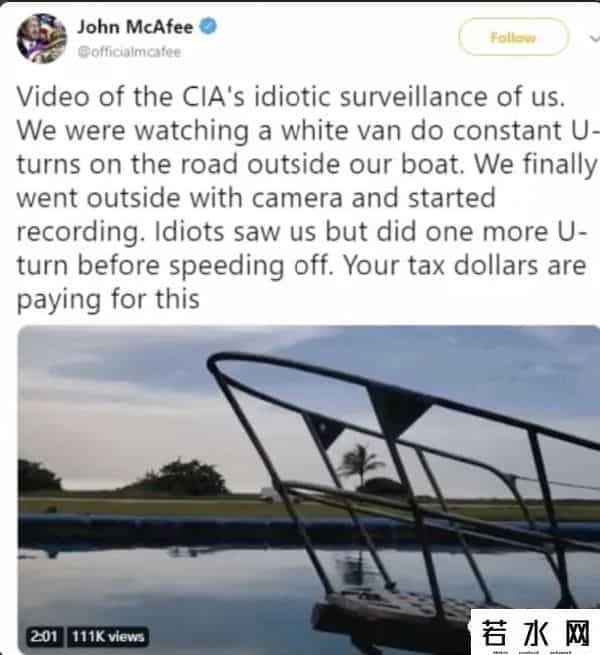Click the 2:01 video duration badge
This screenshot has height=655, width=600.
coord(44,637)
